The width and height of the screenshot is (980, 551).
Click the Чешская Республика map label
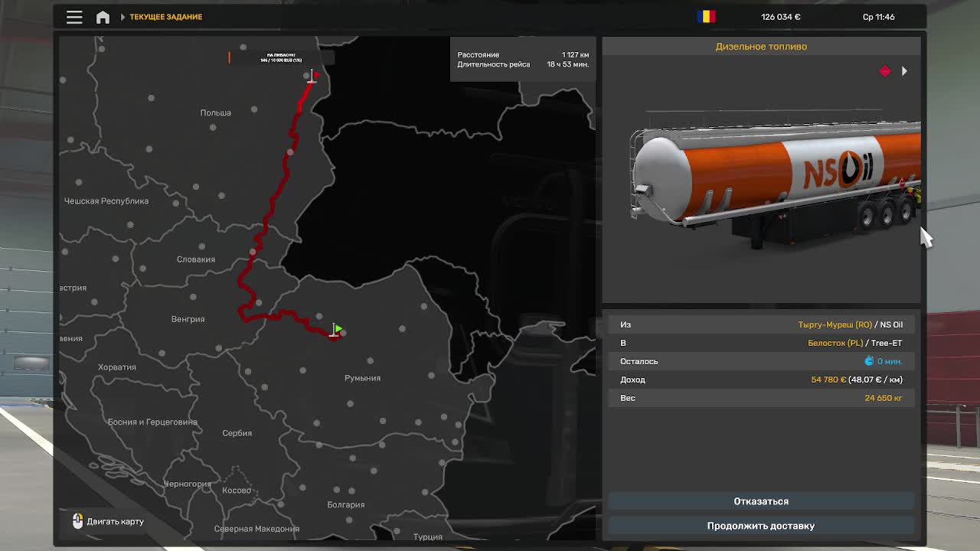pyautogui.click(x=106, y=201)
